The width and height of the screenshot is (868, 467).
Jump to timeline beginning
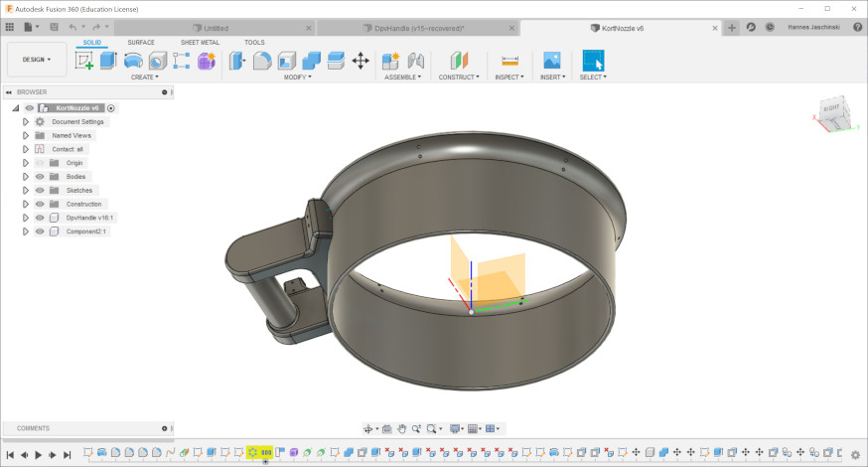click(10, 455)
